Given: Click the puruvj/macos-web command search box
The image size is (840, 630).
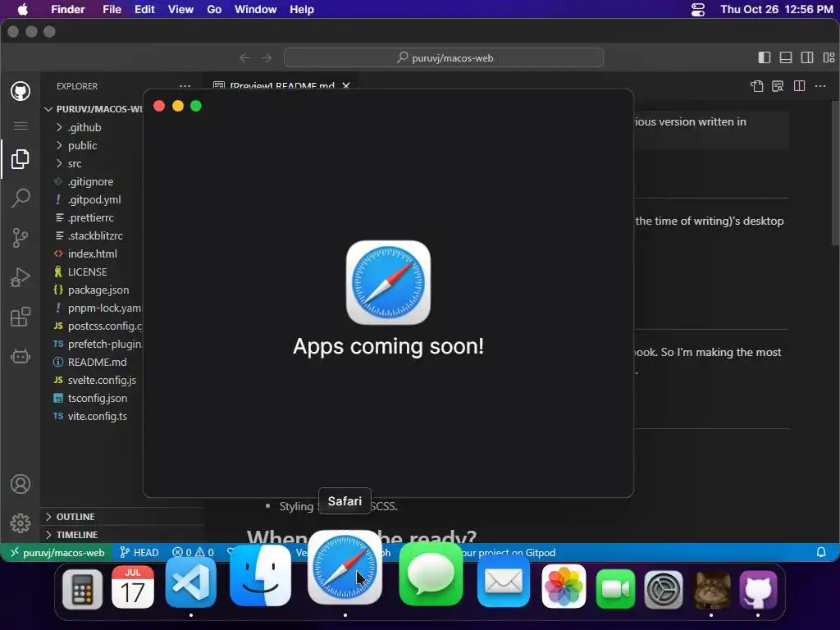Looking at the screenshot, I should coord(444,58).
